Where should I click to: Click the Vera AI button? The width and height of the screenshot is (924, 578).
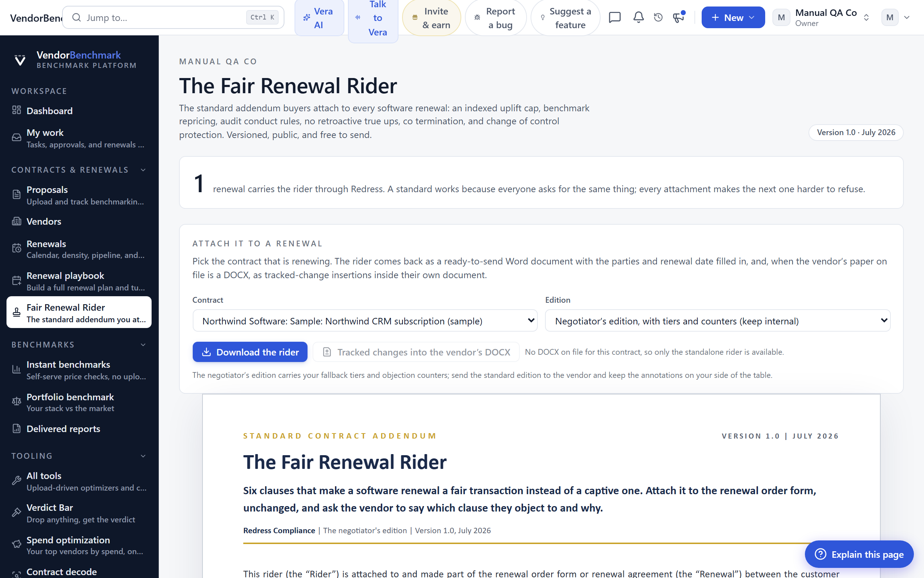click(319, 18)
